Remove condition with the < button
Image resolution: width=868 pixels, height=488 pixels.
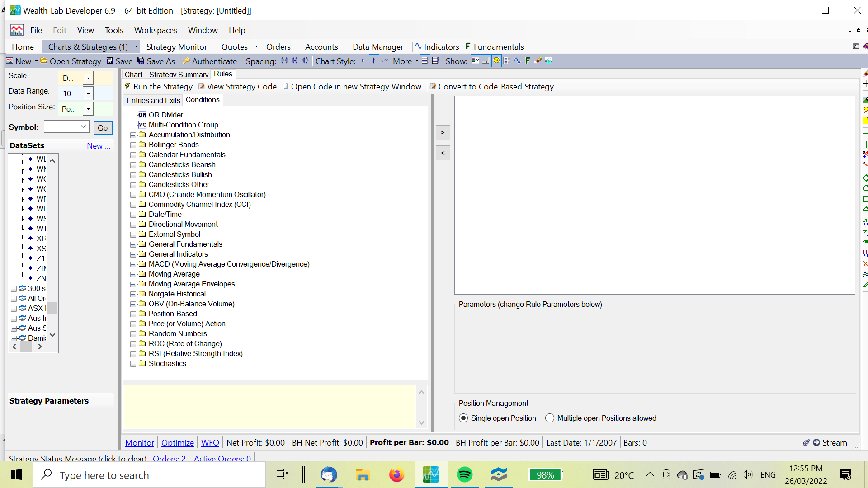pyautogui.click(x=443, y=153)
